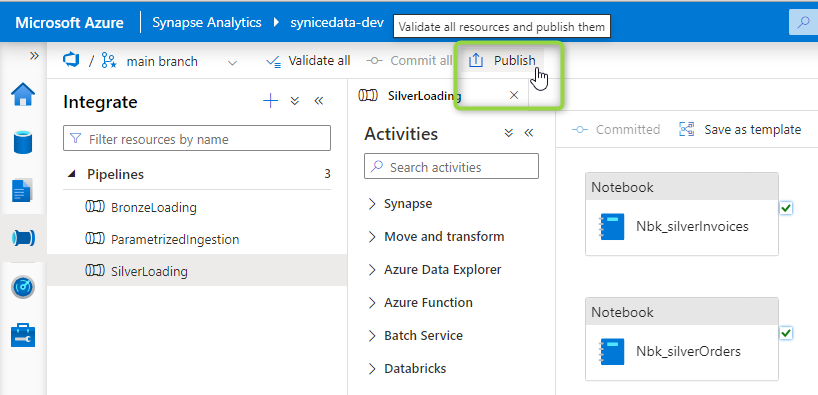Screen dimensions: 818x395
Task: Click Commit all
Action: point(410,61)
